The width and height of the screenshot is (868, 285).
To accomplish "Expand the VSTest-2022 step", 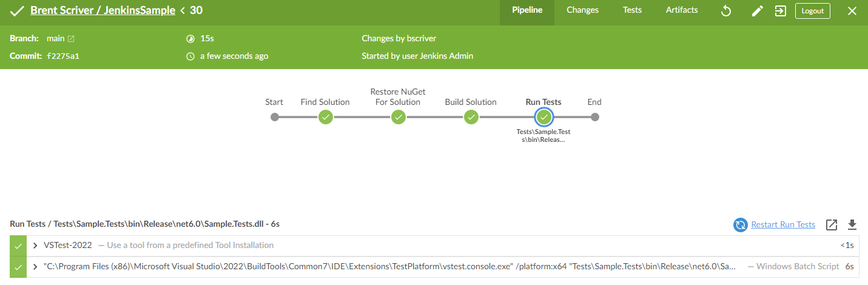I will (35, 246).
